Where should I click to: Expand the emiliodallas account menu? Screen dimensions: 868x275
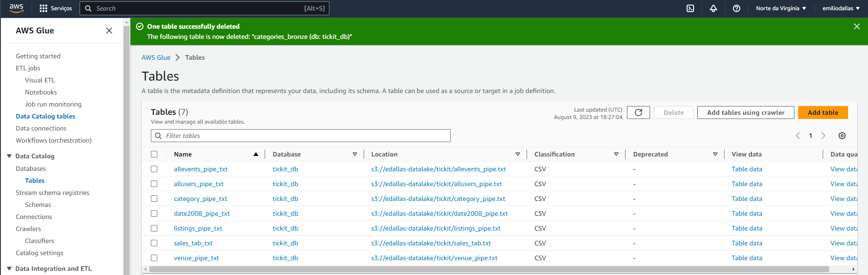tap(841, 8)
